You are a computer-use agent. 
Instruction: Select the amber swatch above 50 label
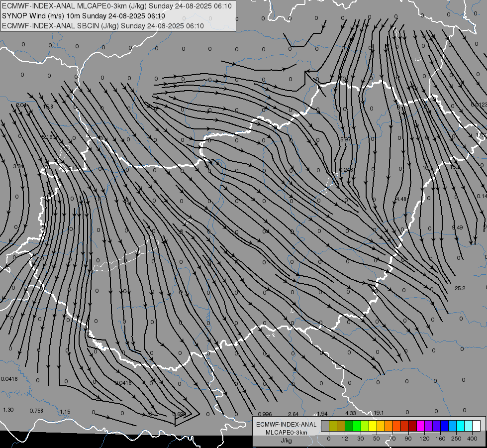381,426
